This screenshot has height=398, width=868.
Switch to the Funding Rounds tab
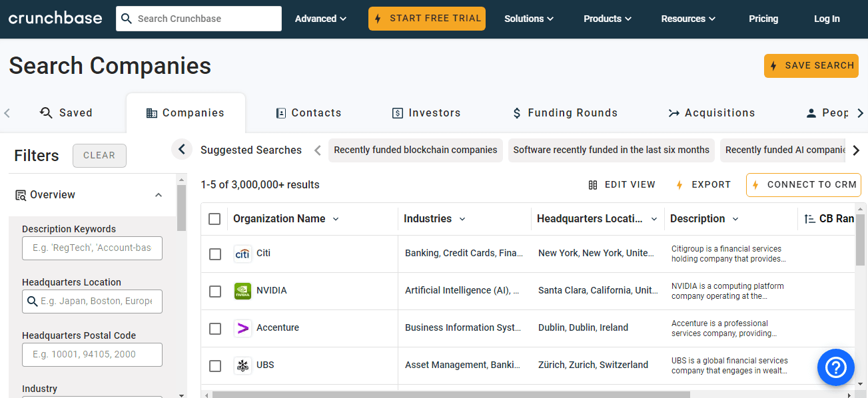tap(565, 113)
